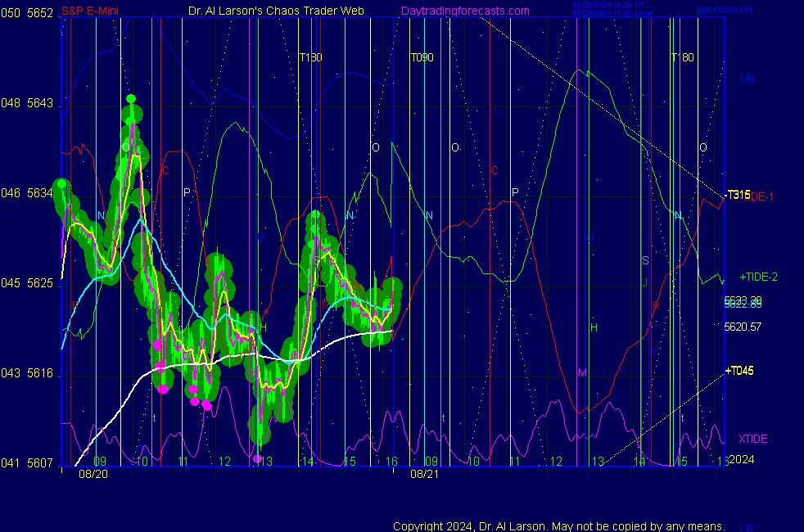The width and height of the screenshot is (804, 532).
Task: Click the -T315 trendline label
Action: 737,195
